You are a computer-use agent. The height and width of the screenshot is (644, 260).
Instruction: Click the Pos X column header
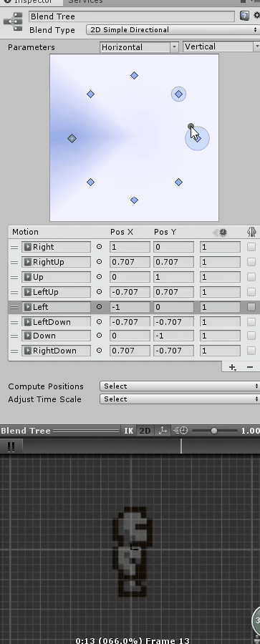tap(121, 232)
